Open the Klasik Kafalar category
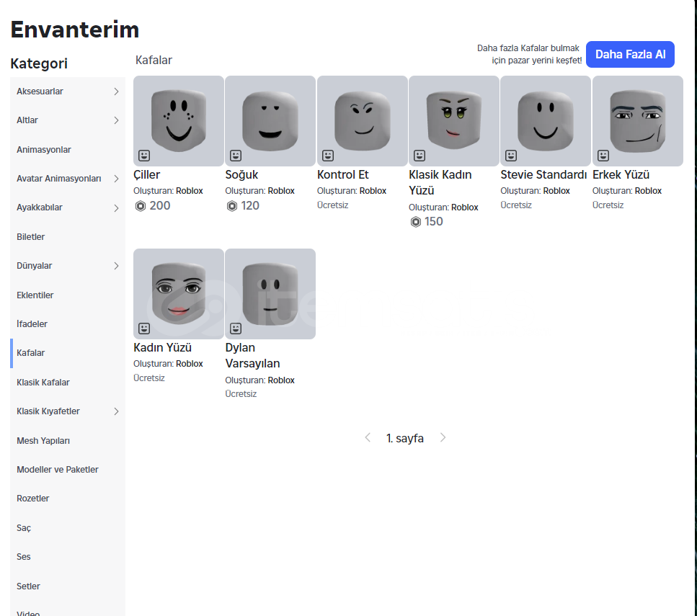This screenshot has height=616, width=697. click(68, 383)
